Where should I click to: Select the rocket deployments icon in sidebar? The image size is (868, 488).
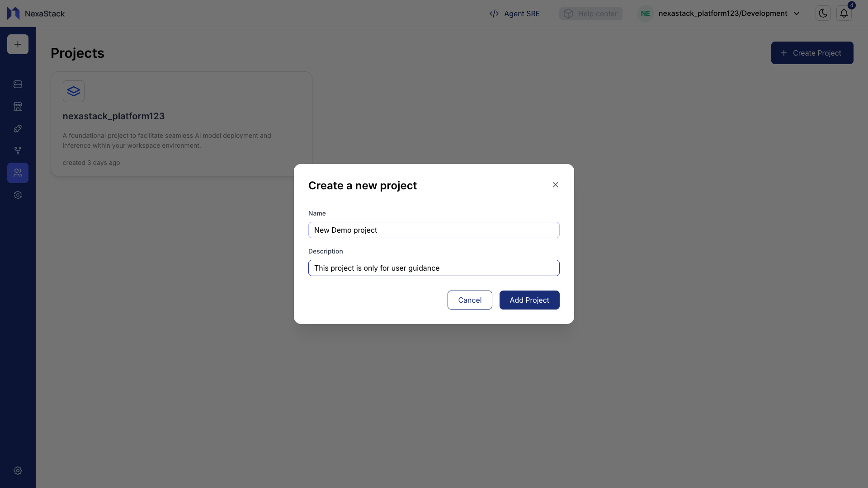(18, 129)
